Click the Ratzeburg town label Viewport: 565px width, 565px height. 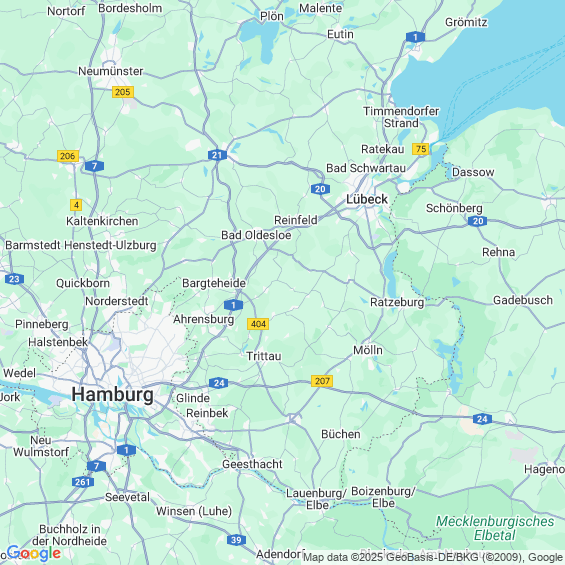(x=397, y=302)
